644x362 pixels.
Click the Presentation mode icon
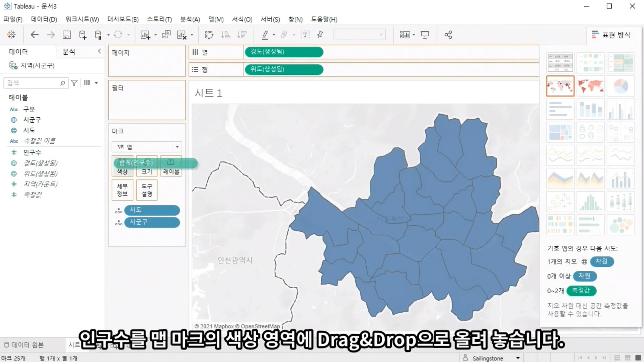click(425, 35)
